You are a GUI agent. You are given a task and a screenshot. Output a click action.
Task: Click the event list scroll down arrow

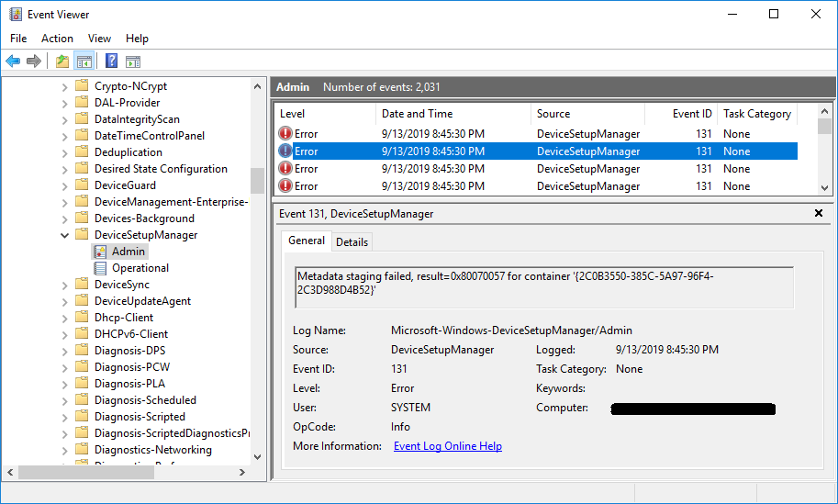[824, 187]
